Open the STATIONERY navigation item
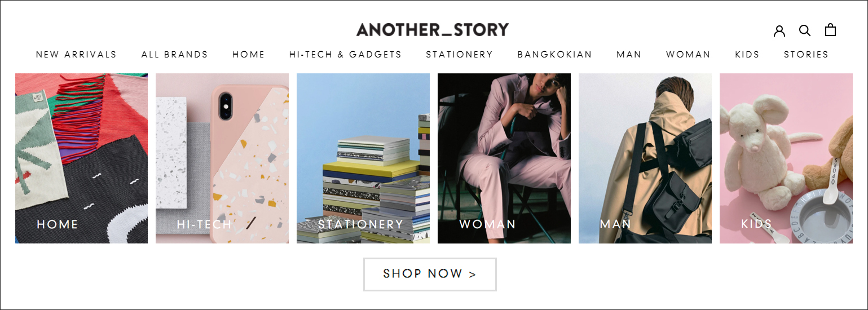The height and width of the screenshot is (310, 868). tap(460, 55)
